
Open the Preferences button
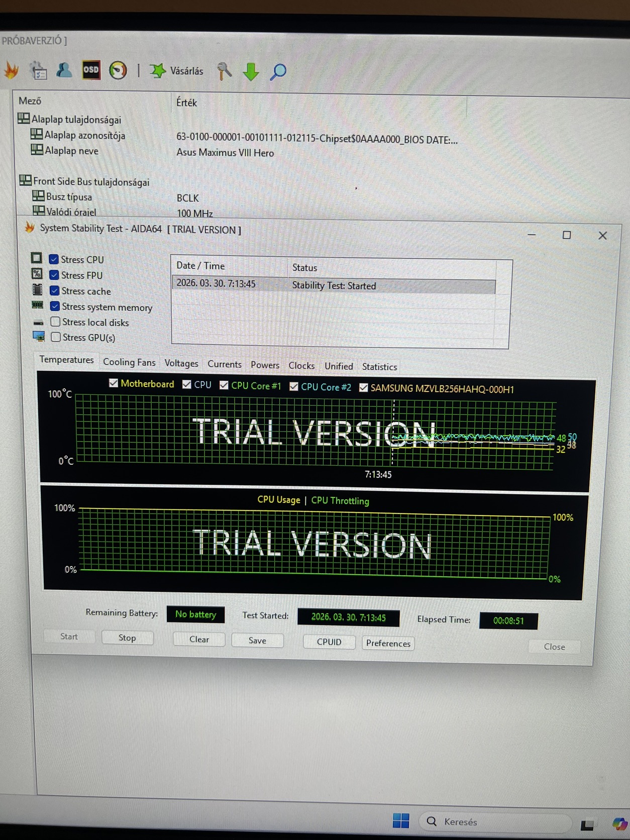(x=388, y=643)
